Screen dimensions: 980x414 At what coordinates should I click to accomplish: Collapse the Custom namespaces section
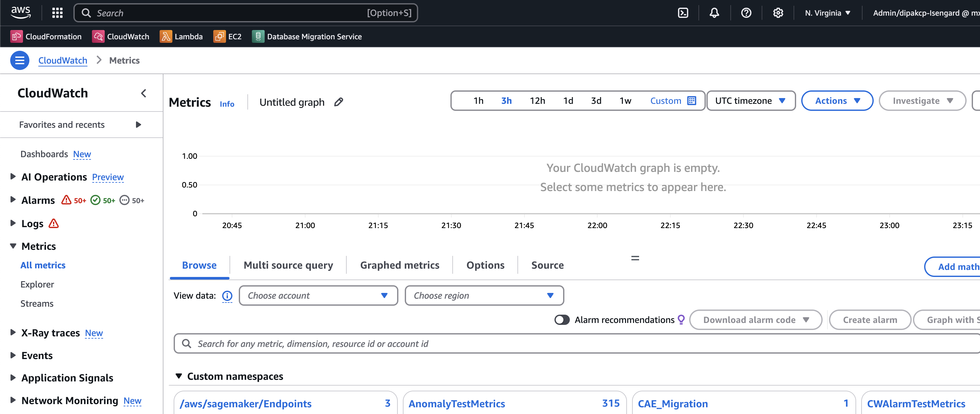(178, 376)
